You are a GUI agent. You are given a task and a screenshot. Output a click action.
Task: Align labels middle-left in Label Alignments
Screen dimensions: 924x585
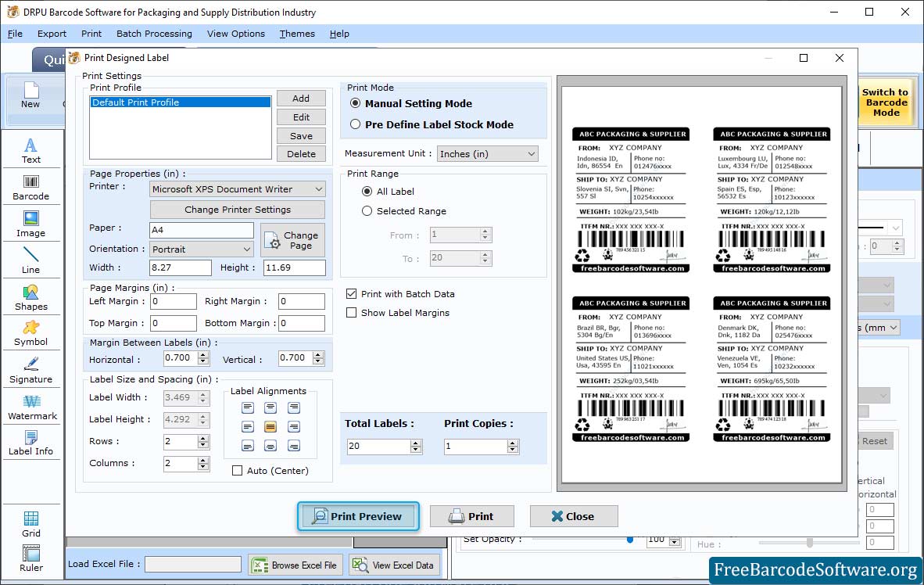(248, 426)
